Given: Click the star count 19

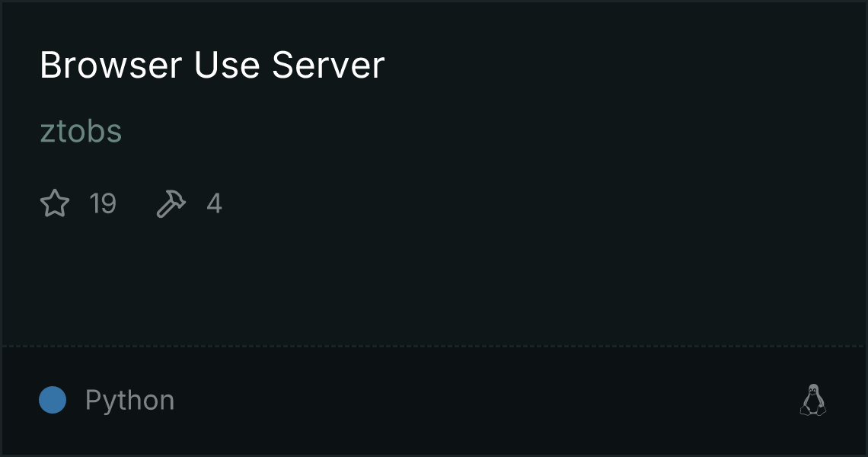Looking at the screenshot, I should tap(103, 203).
